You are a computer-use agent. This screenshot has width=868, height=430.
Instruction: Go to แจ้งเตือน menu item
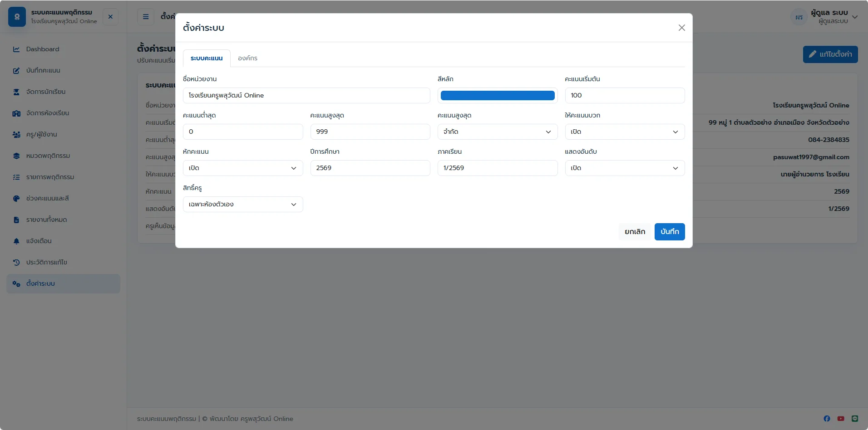click(x=64, y=241)
